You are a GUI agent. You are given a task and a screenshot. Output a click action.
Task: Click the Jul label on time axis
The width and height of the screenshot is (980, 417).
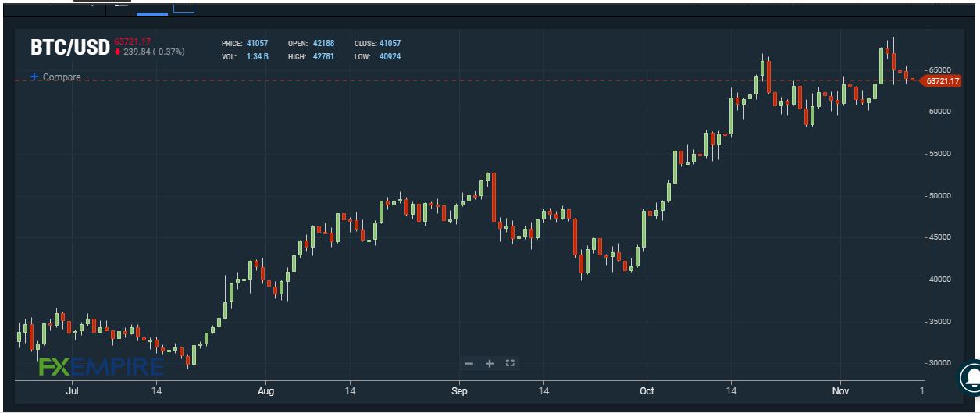(72, 390)
